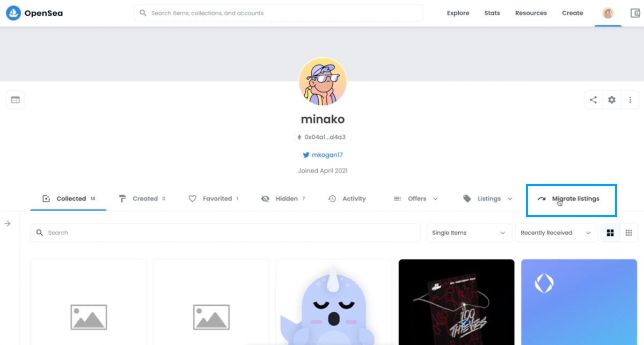The width and height of the screenshot is (644, 345).
Task: Open profile settings gear icon
Action: 612,100
